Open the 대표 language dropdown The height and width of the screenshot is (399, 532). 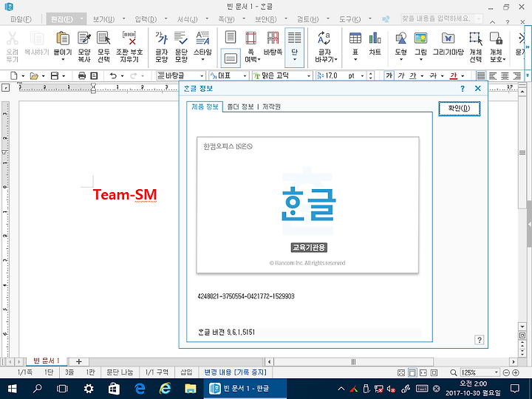(x=245, y=76)
